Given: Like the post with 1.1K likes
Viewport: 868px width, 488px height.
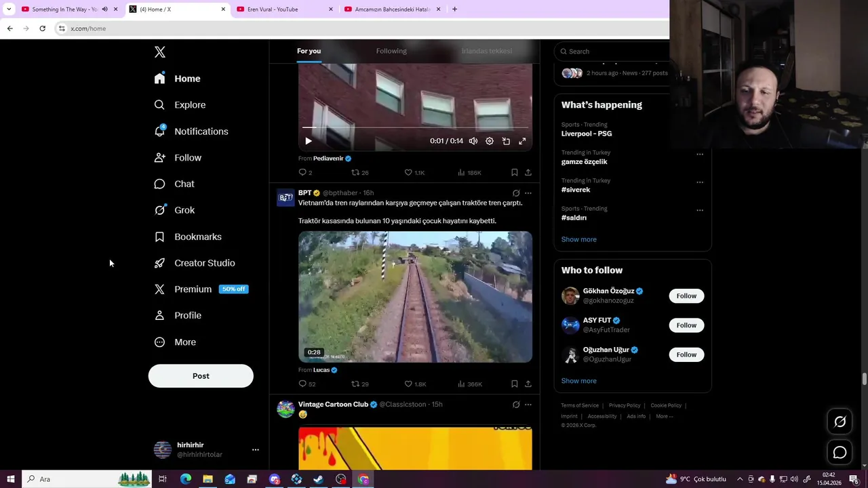Looking at the screenshot, I should point(414,173).
